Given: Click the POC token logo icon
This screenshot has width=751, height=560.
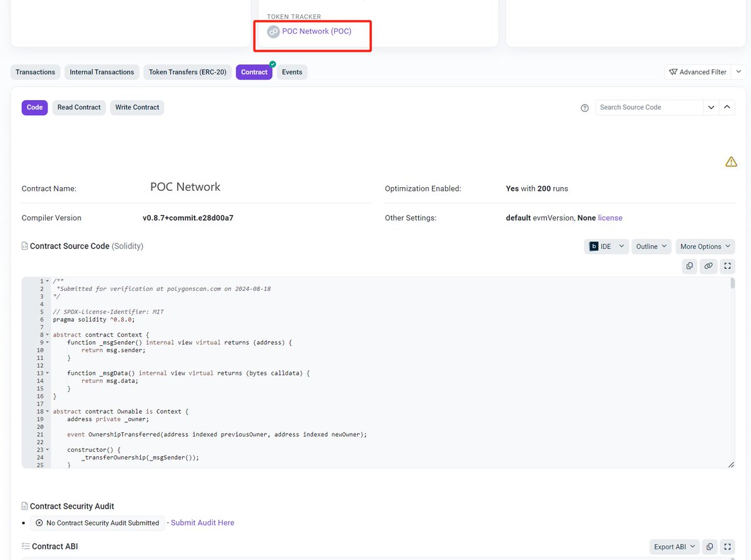Looking at the screenshot, I should [x=273, y=31].
